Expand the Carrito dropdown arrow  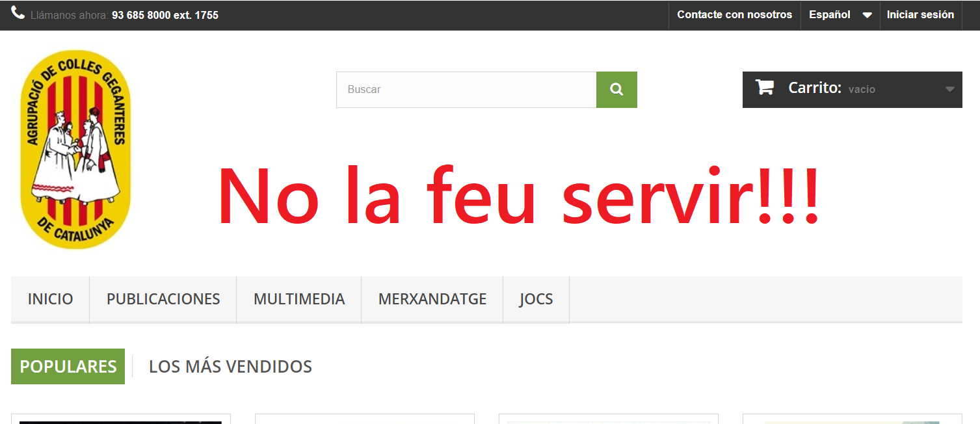coord(949,89)
